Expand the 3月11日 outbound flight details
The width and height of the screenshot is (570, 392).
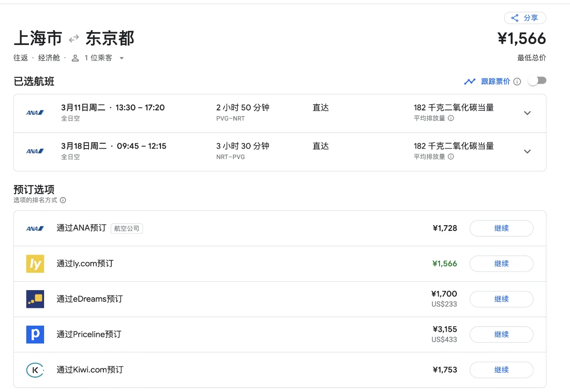point(527,113)
